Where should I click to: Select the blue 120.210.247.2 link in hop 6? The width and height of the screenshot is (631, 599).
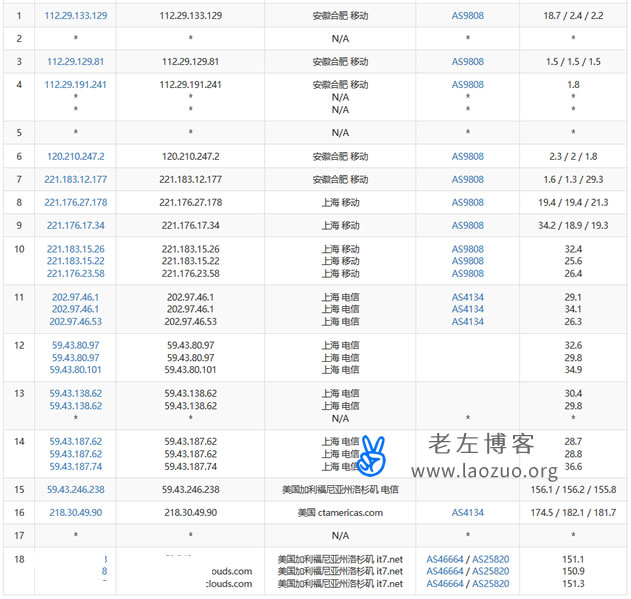tap(76, 156)
